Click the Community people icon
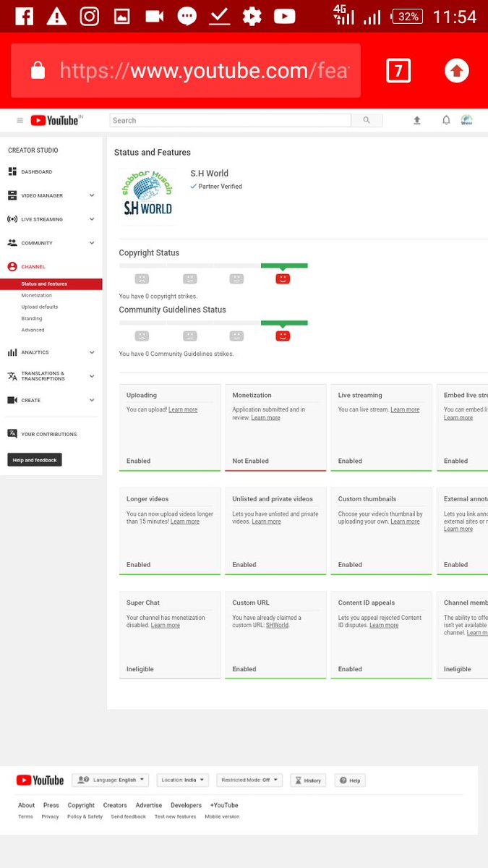Viewport: 488px width, 868px height. [x=12, y=243]
